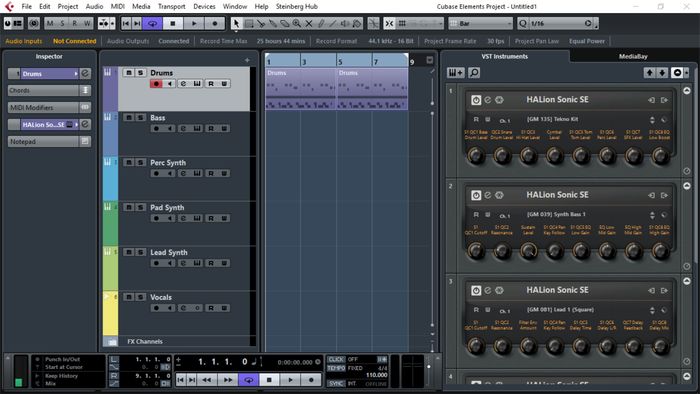Open Edit Instrument for first HALion Sonic SE
Image resolution: width=700 pixels, height=394 pixels.
[488, 100]
